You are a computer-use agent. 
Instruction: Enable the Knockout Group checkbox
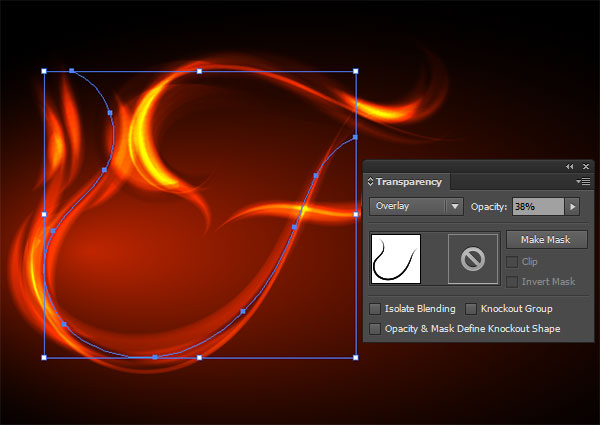pos(471,309)
